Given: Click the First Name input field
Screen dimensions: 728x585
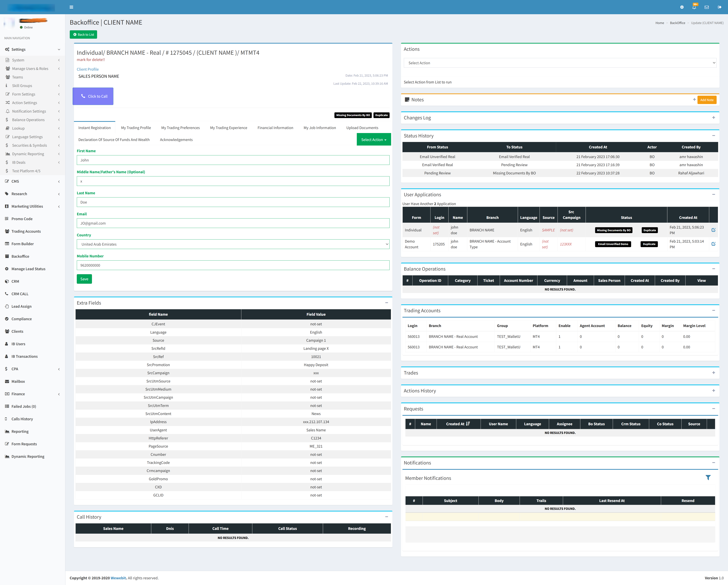Looking at the screenshot, I should pyautogui.click(x=233, y=160).
